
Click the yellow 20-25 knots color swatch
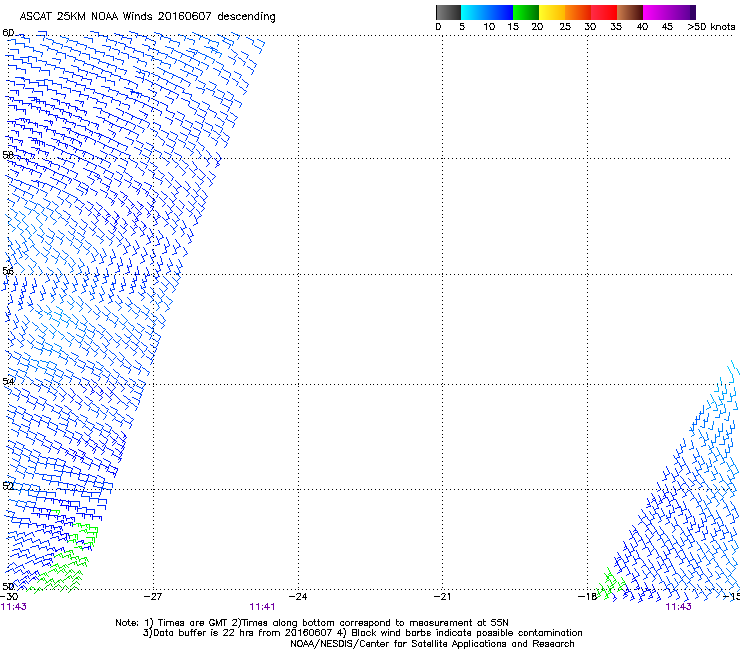pos(552,12)
